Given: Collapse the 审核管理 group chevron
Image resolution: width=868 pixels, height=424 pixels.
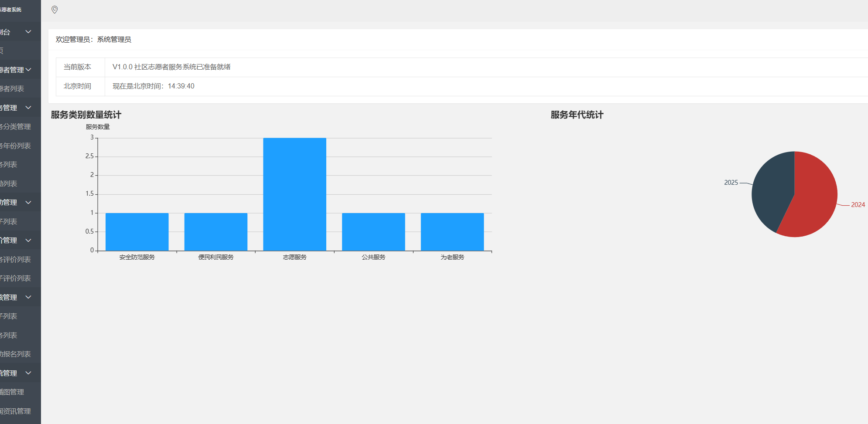Looking at the screenshot, I should 28,297.
